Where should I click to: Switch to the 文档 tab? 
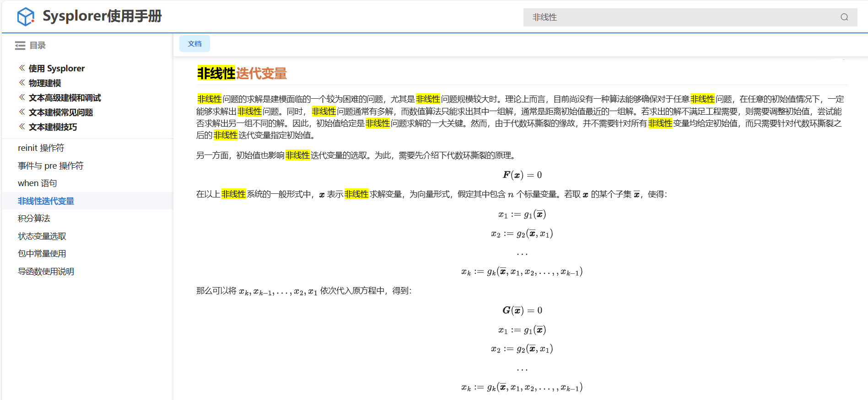194,44
